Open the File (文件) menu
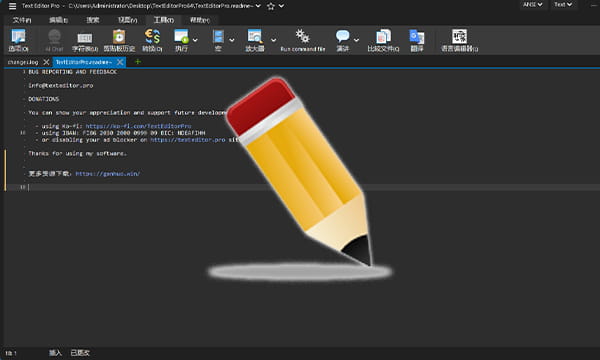 pyautogui.click(x=22, y=20)
